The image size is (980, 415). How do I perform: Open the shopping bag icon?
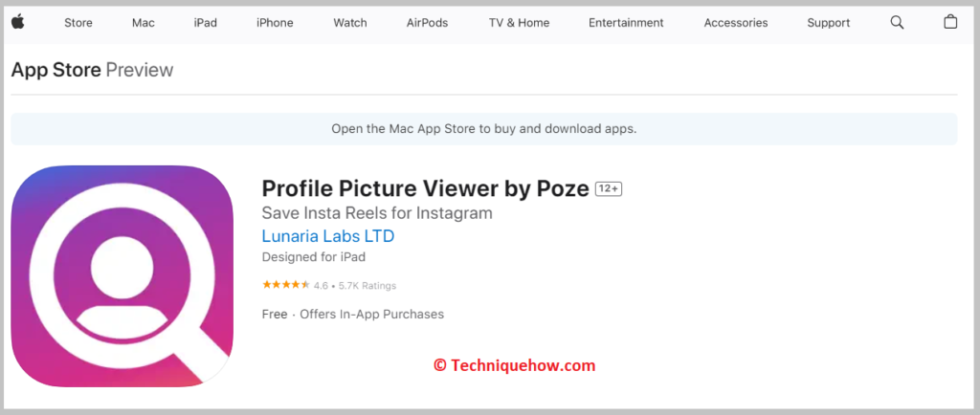click(x=950, y=22)
